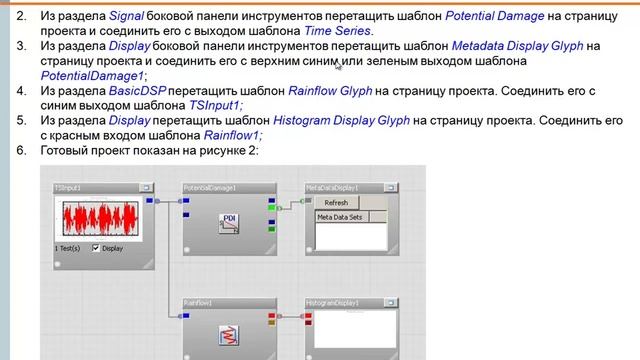Viewport: 640px width, 360px height.
Task: Toggle the Display checkbox in TSInput1
Action: (96, 248)
